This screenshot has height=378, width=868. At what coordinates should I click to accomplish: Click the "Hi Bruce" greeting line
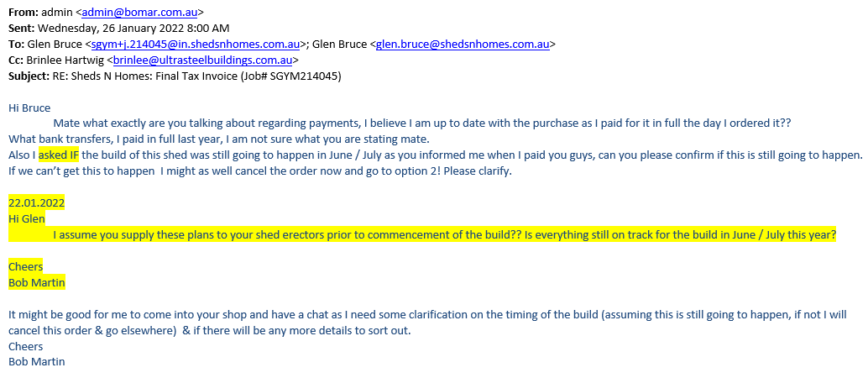29,108
